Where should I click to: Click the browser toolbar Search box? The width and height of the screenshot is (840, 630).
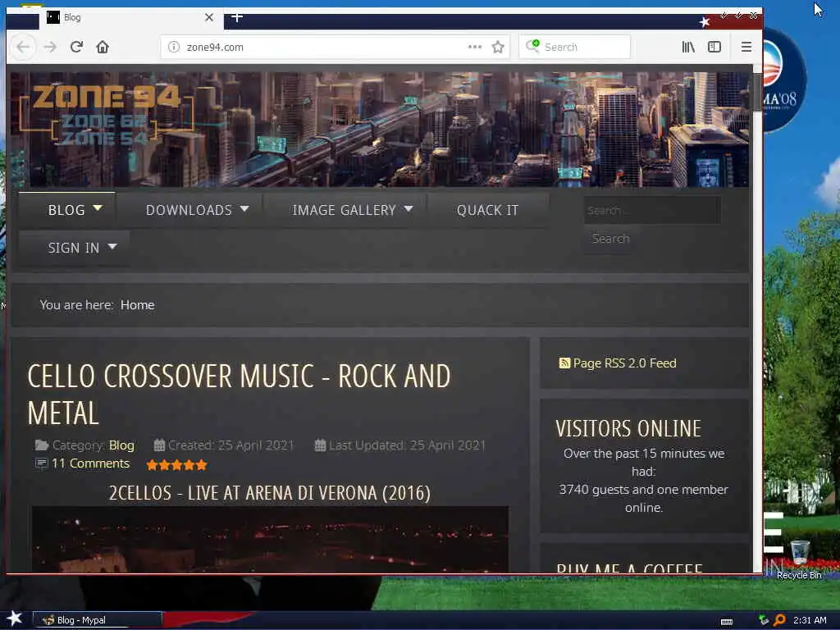(x=574, y=47)
